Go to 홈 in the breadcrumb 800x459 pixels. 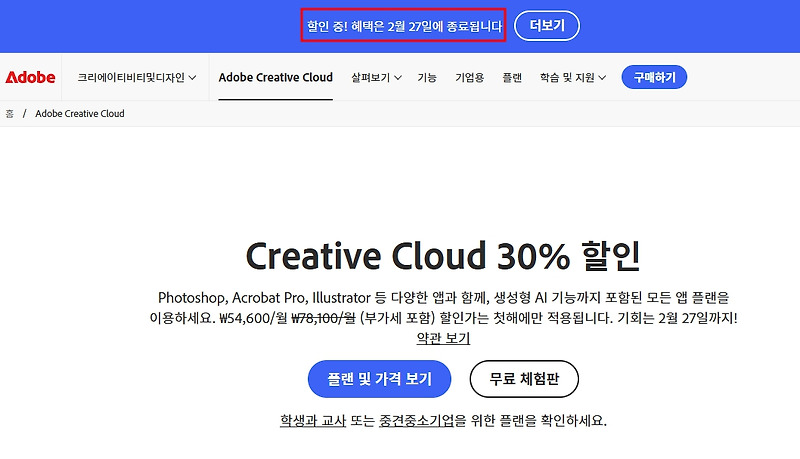[x=10, y=114]
